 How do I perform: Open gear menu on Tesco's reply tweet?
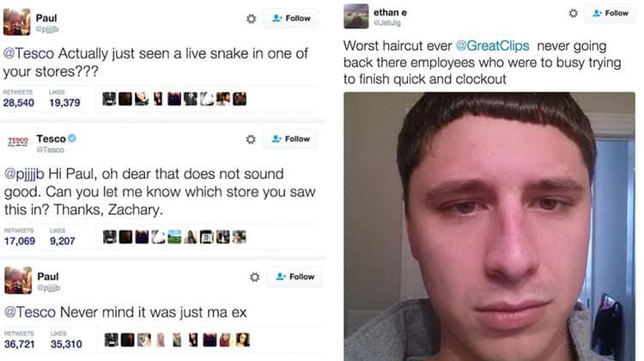click(x=251, y=139)
